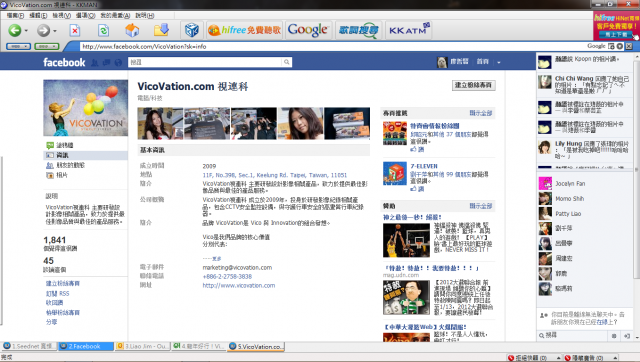Viewport: 640px width, 362px height.
Task: Open forward button history dropdown arrow
Action: click(x=55, y=31)
